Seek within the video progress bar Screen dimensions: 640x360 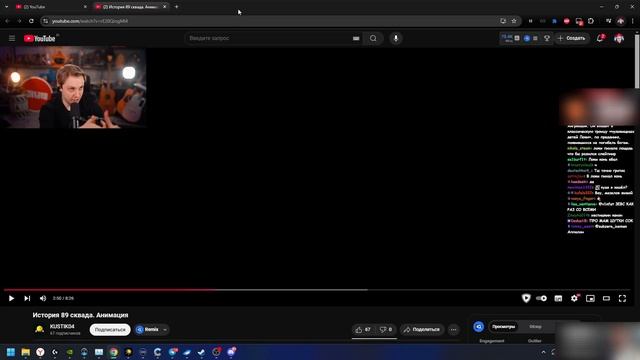coord(317,290)
